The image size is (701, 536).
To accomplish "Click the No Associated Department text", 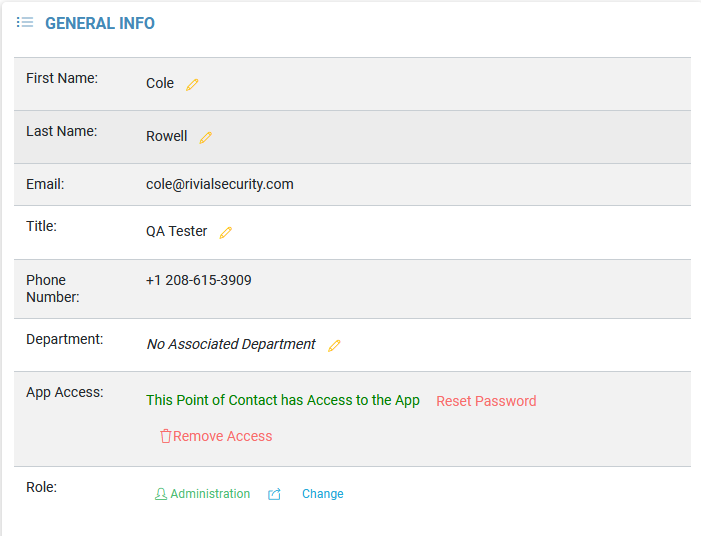I will (x=231, y=344).
